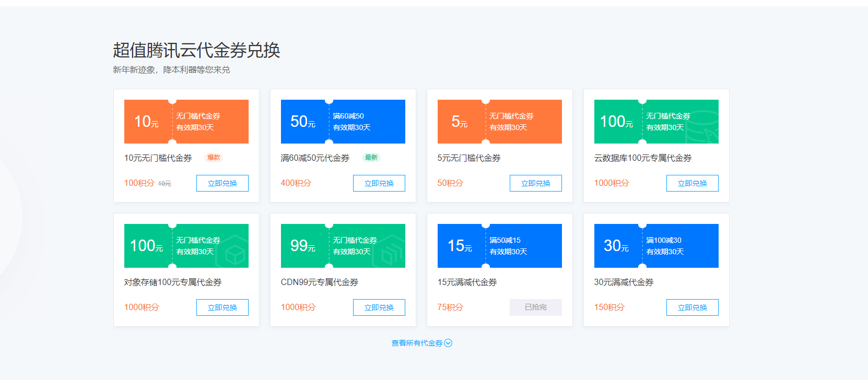Redeem 对象存储100元专属代金券
The height and width of the screenshot is (380, 868).
(x=222, y=307)
